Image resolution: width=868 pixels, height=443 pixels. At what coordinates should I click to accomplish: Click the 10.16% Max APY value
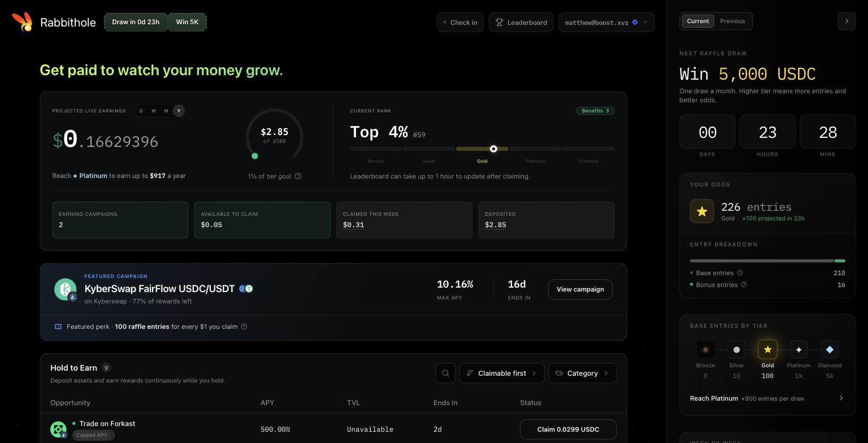click(455, 284)
